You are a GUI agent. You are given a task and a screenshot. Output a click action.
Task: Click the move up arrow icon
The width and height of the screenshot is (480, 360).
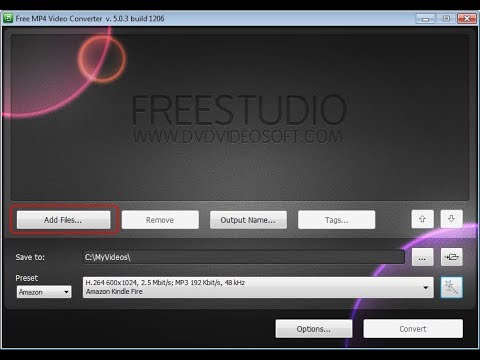(422, 219)
